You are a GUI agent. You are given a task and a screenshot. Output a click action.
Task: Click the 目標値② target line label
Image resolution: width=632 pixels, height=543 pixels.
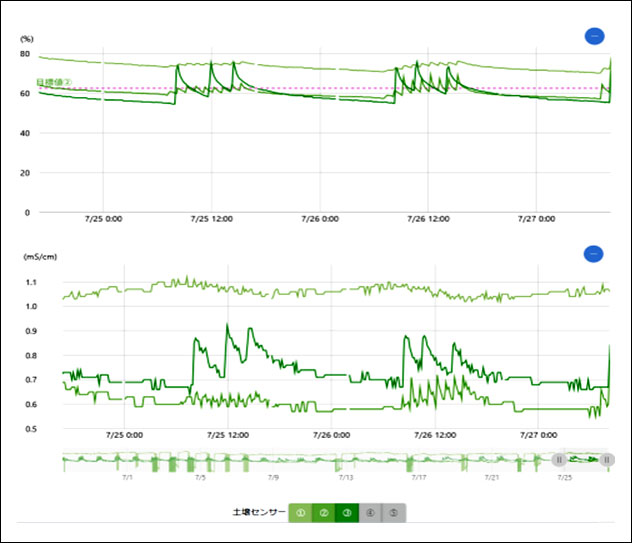(x=54, y=82)
